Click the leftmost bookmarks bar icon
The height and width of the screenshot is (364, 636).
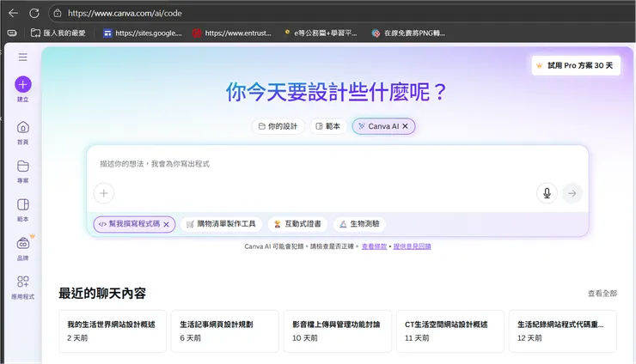pos(12,33)
